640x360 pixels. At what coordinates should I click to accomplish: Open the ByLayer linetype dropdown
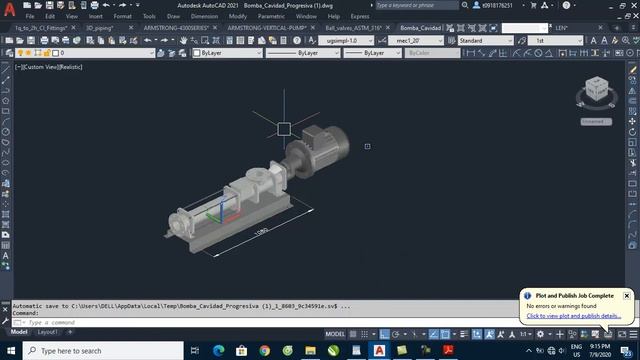click(302, 53)
